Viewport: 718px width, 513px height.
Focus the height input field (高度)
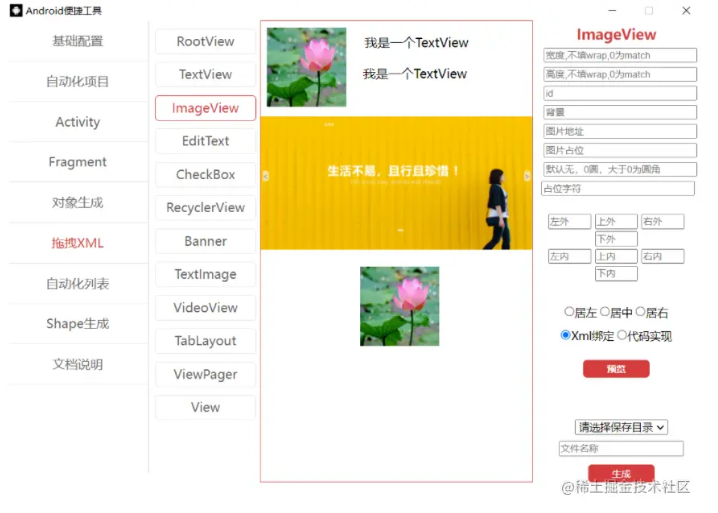(620, 74)
